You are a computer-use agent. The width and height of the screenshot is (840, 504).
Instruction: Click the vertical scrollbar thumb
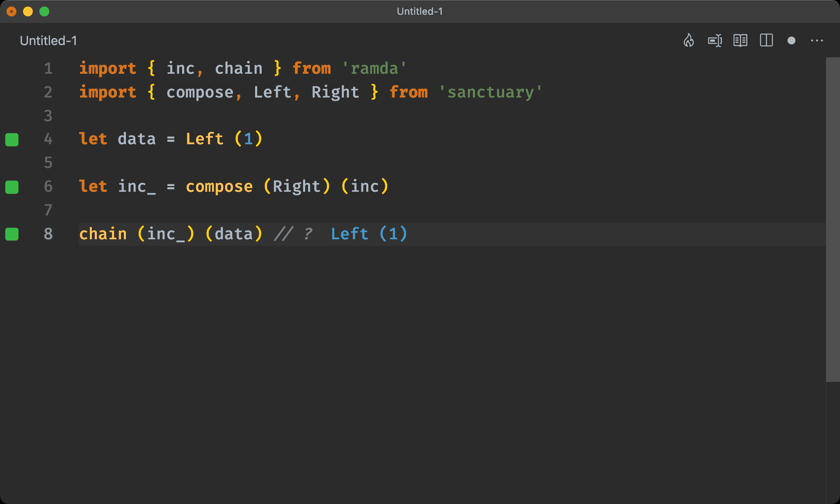pyautogui.click(x=833, y=220)
